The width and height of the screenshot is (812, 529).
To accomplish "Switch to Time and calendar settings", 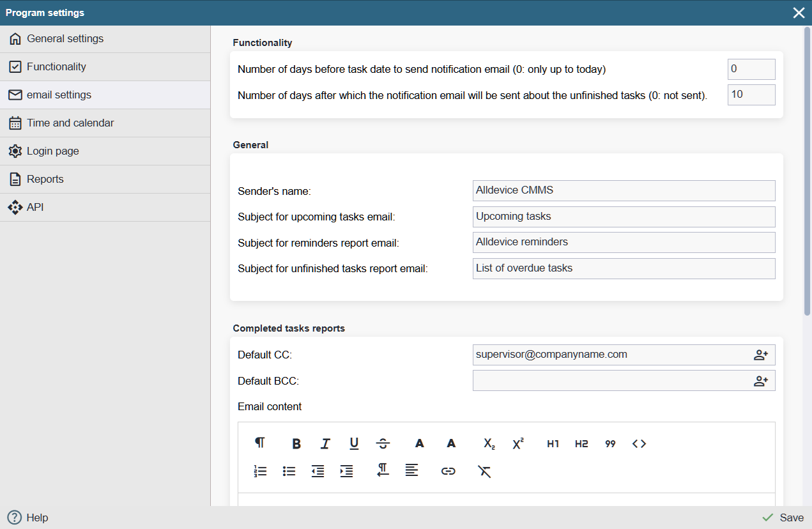I will point(70,123).
